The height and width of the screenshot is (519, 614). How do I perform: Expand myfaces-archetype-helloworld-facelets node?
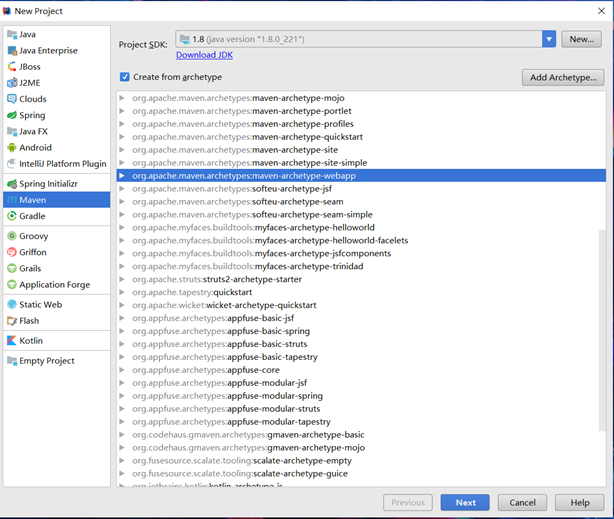(x=122, y=240)
